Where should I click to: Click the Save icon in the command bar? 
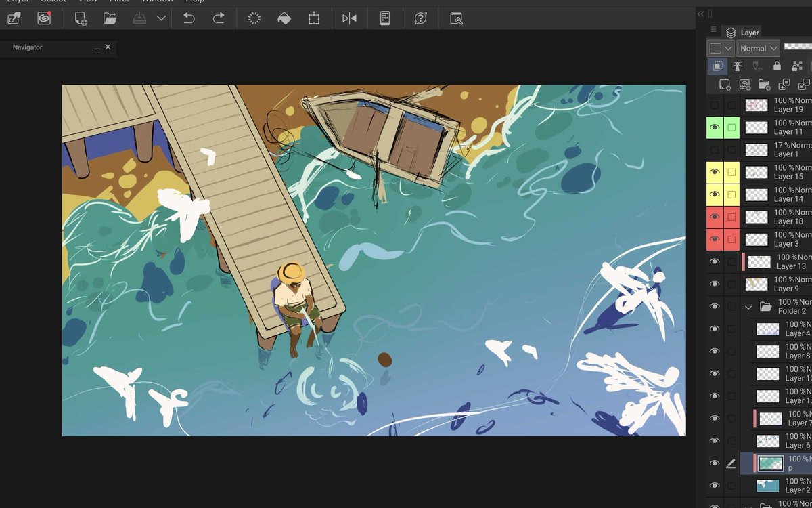pyautogui.click(x=139, y=19)
